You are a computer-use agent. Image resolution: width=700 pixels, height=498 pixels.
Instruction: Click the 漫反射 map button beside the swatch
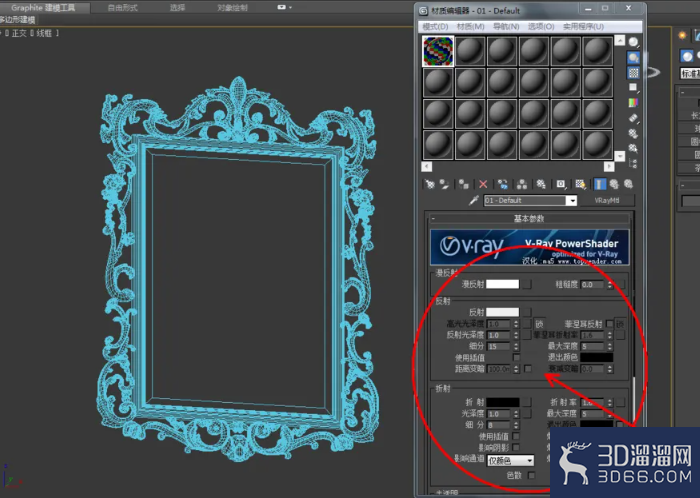pyautogui.click(x=527, y=284)
